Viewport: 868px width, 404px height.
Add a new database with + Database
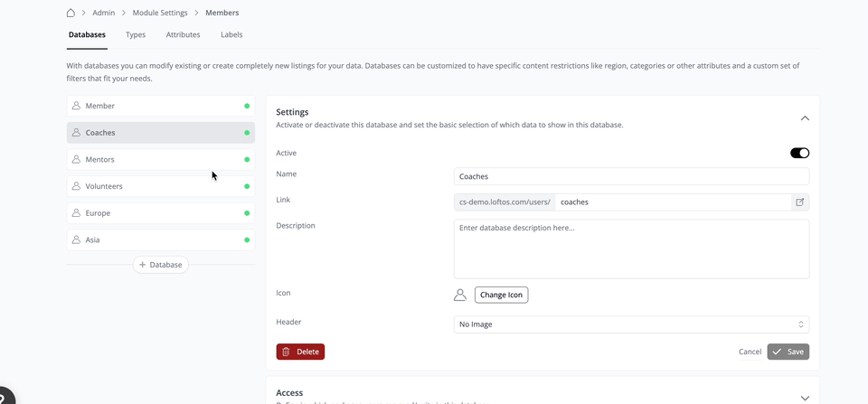click(161, 265)
